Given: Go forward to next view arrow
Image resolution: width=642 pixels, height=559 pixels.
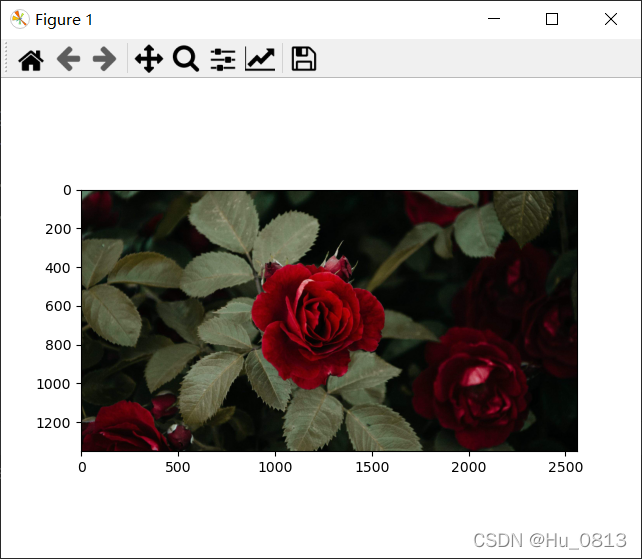Looking at the screenshot, I should click(104, 59).
